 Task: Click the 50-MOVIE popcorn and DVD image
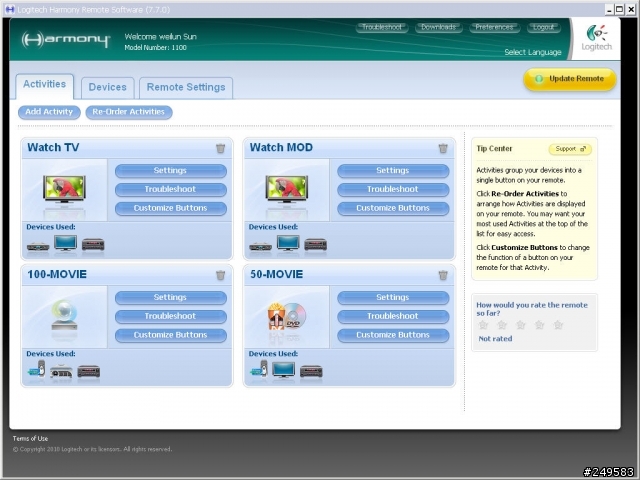click(x=287, y=316)
